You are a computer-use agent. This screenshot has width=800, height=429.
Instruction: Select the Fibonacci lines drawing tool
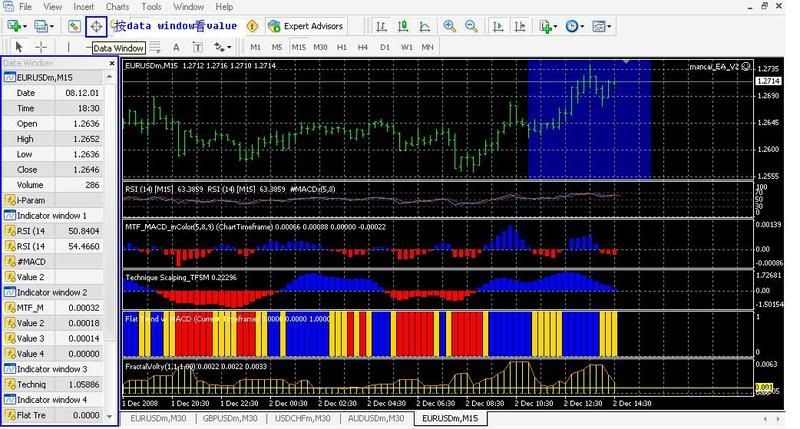point(155,47)
